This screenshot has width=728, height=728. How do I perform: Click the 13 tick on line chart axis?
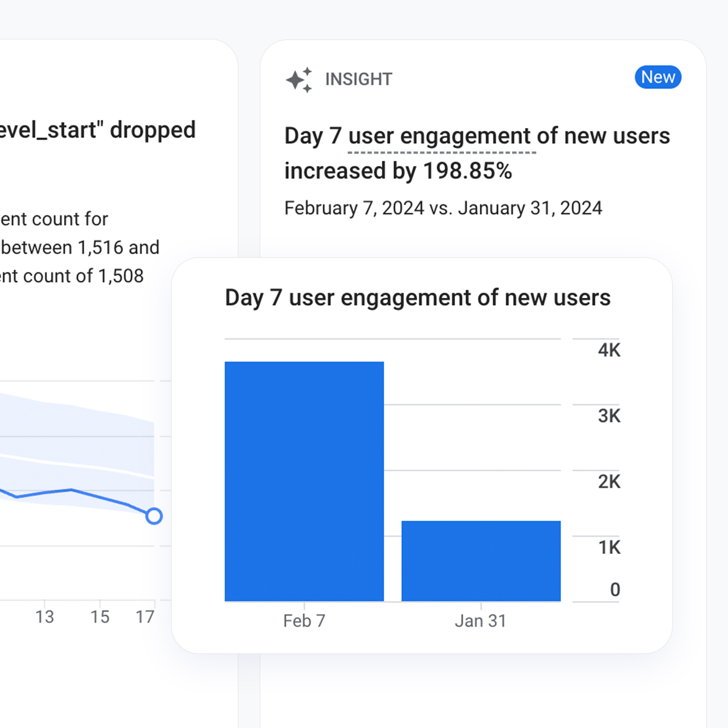(44, 617)
